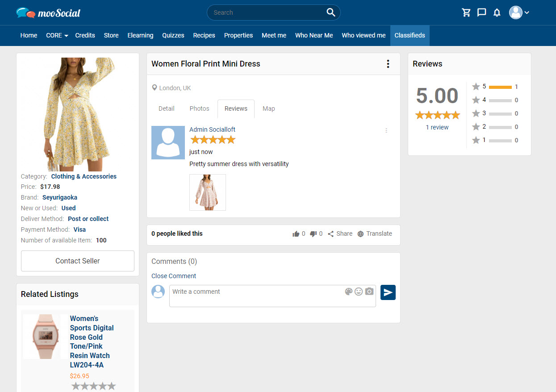Select the Reviews tab
Image resolution: width=556 pixels, height=392 pixels.
point(236,108)
